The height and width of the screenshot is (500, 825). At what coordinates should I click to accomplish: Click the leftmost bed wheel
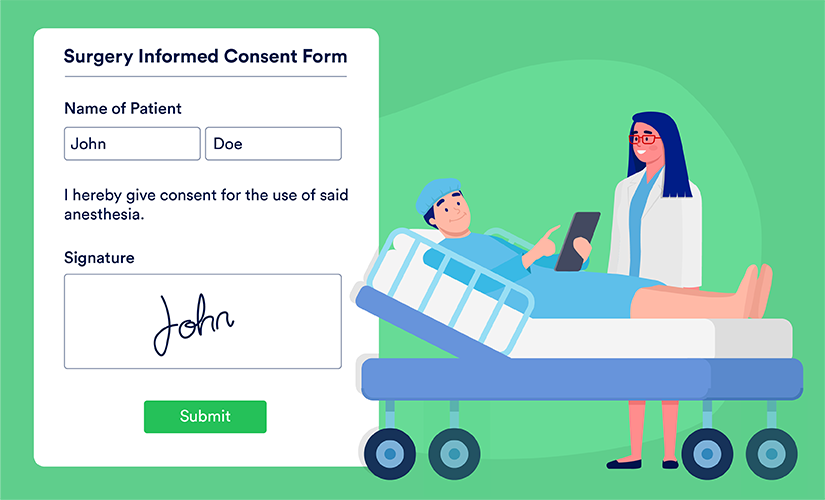[x=388, y=453]
